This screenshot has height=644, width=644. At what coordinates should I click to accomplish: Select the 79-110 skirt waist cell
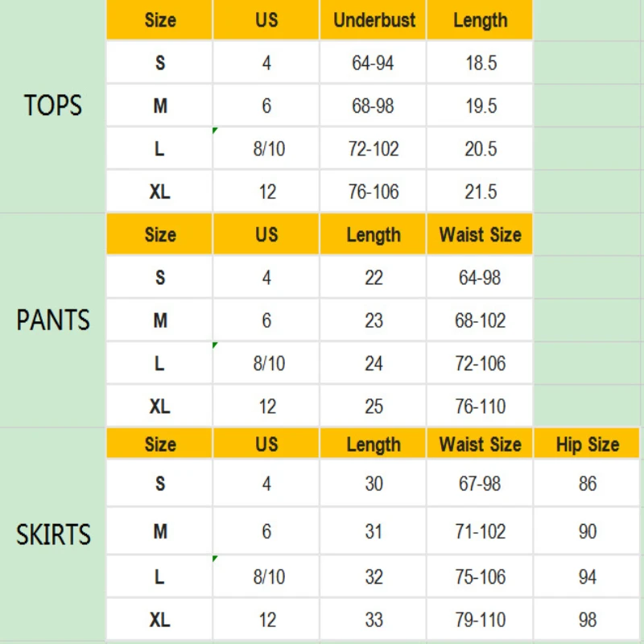(481, 620)
